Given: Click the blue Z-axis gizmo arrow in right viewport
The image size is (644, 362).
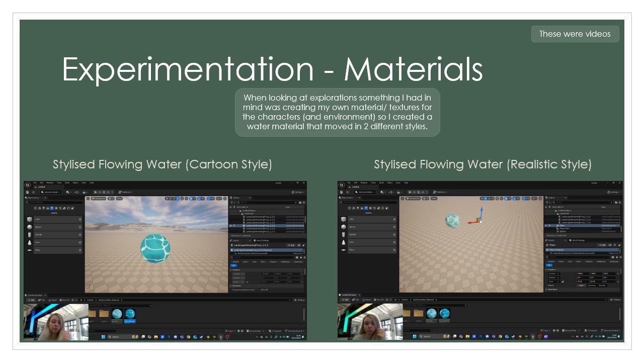Looking at the screenshot, I should tap(481, 210).
